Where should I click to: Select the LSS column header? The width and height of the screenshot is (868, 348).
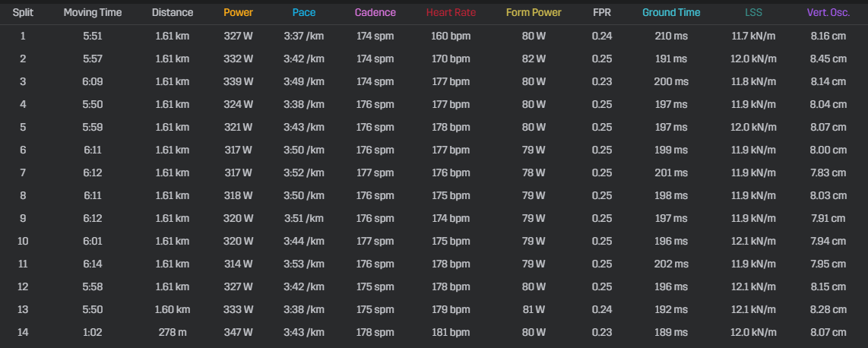753,13
